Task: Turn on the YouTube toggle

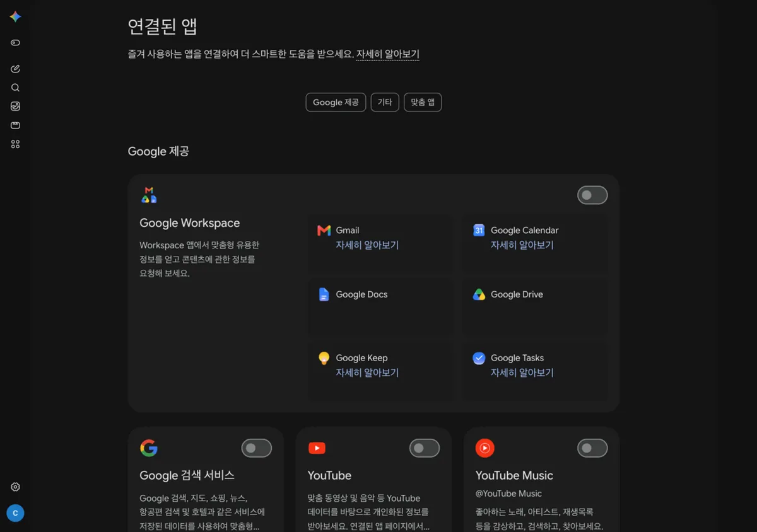Action: click(425, 448)
